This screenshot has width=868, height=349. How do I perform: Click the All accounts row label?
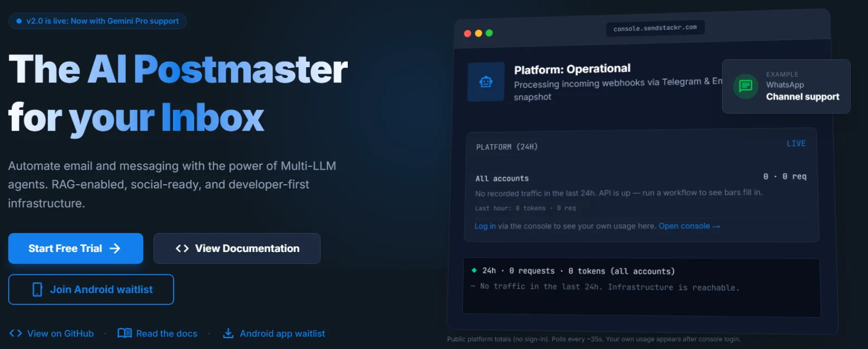click(x=502, y=178)
